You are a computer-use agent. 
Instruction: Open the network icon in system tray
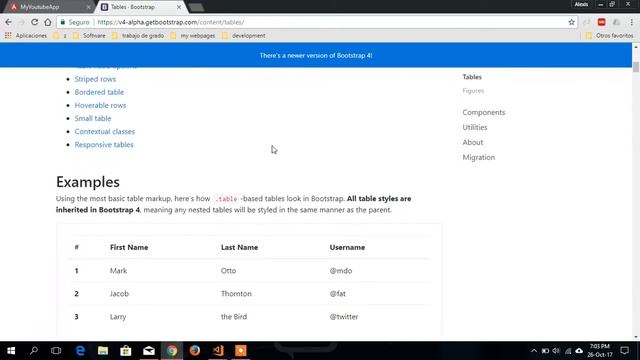coord(568,351)
